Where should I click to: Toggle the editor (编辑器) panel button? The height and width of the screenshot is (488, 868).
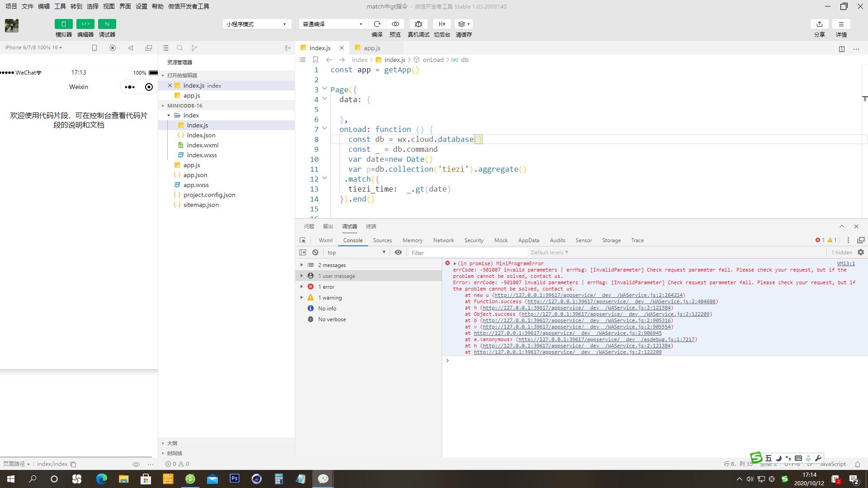(x=85, y=24)
